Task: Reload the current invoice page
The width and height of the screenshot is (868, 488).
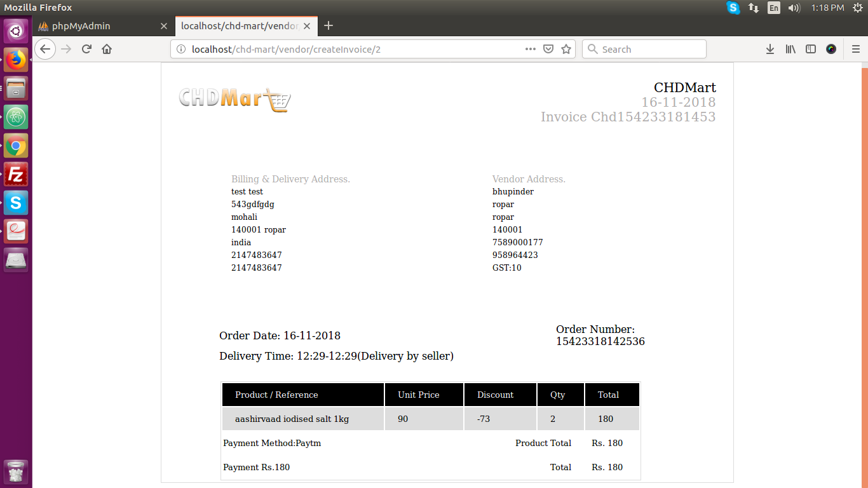Action: (86, 49)
